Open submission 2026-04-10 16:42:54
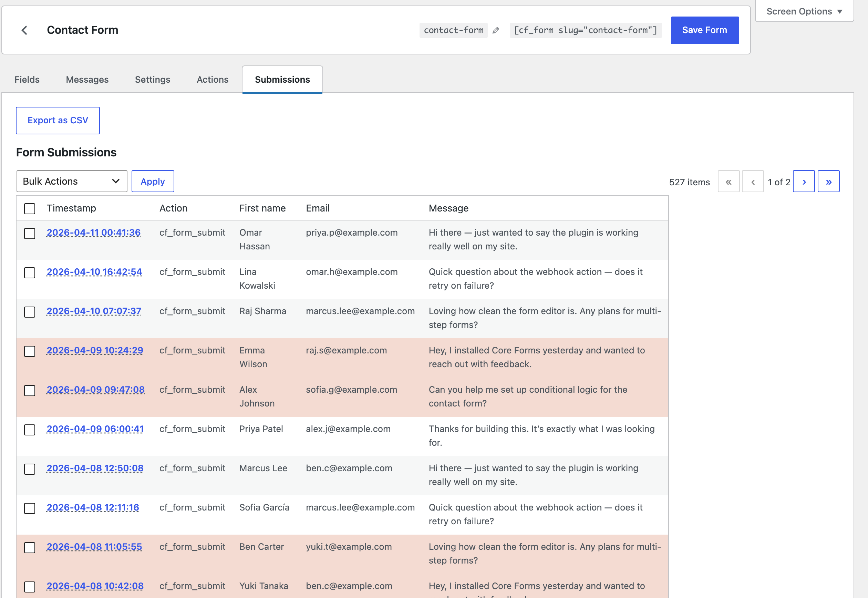This screenshot has width=868, height=598. (x=94, y=272)
